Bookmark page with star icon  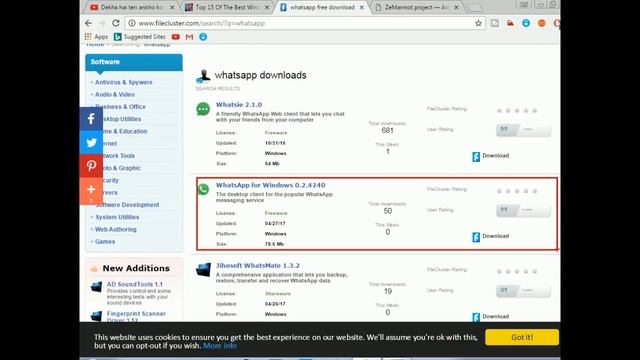478,23
